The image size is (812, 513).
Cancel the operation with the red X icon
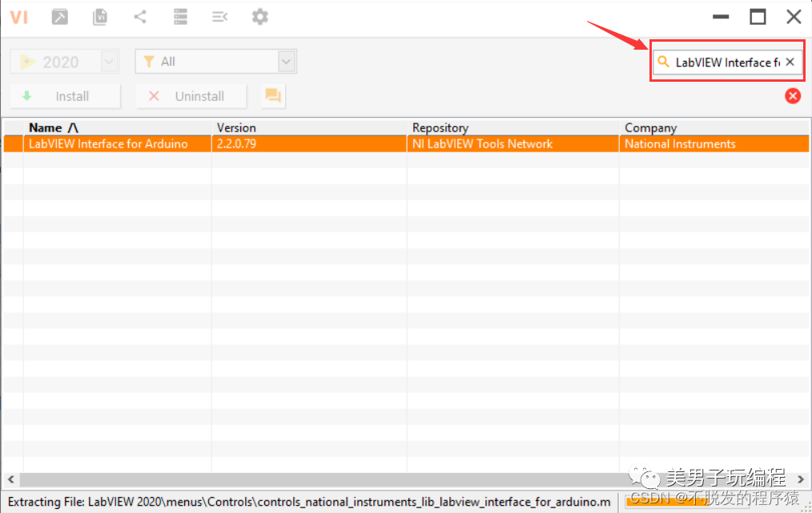click(x=792, y=96)
